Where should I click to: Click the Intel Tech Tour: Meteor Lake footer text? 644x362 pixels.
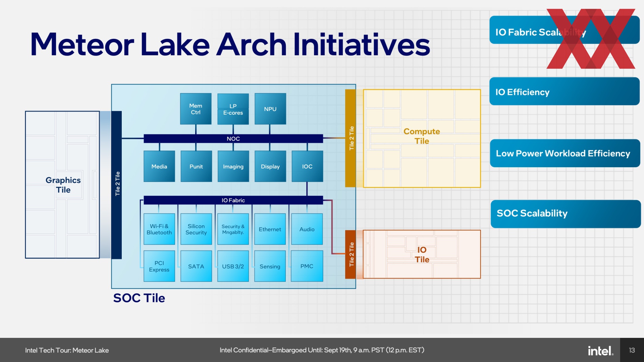click(67, 350)
